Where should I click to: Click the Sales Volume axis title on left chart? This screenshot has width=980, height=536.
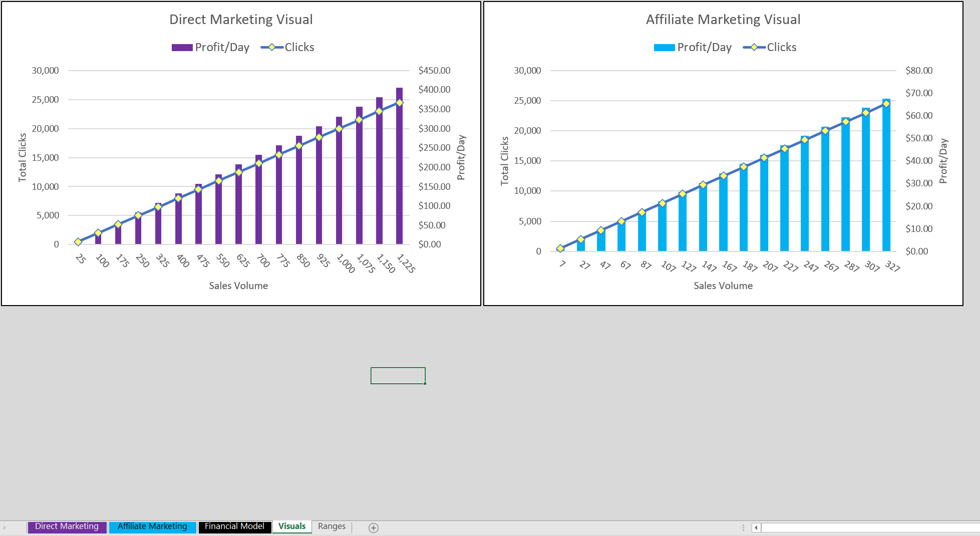pos(238,286)
